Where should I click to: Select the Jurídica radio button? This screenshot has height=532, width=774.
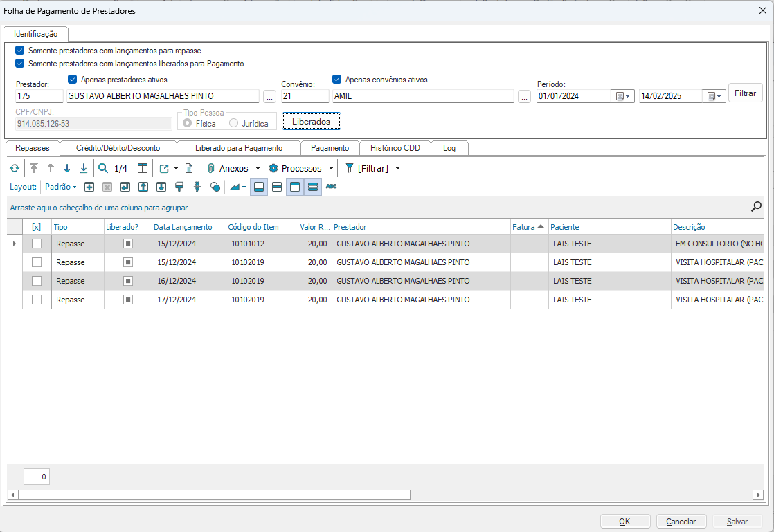pos(233,122)
